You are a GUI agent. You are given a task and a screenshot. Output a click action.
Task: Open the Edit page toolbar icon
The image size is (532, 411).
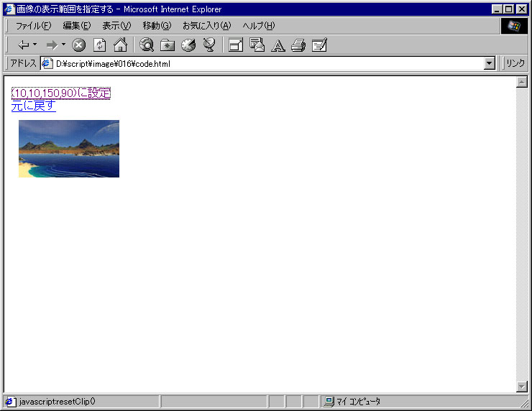point(320,45)
